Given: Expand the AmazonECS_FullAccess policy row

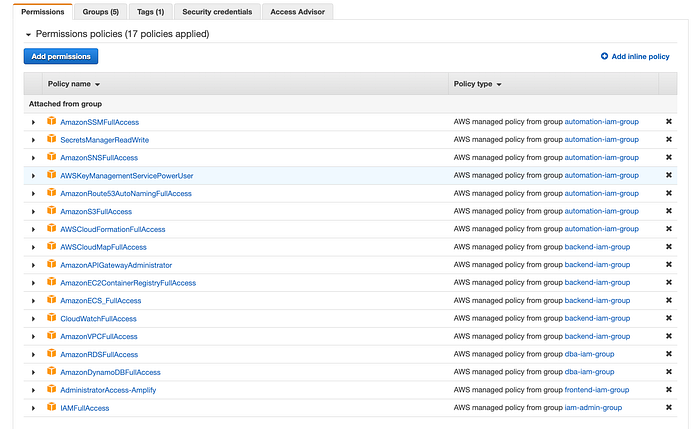Looking at the screenshot, I should point(33,301).
